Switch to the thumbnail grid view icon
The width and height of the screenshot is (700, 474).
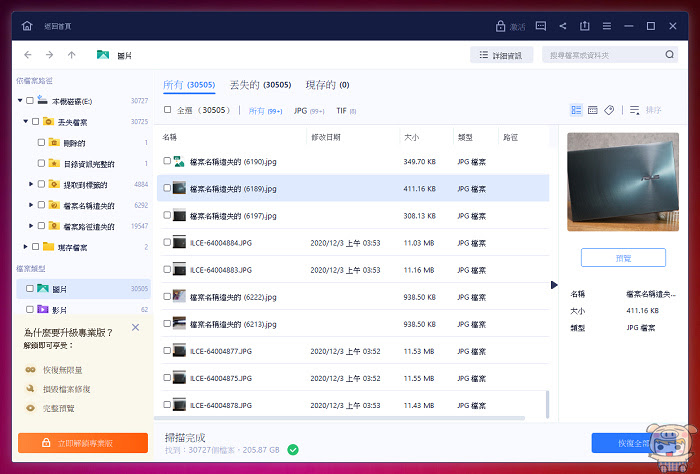[x=592, y=110]
